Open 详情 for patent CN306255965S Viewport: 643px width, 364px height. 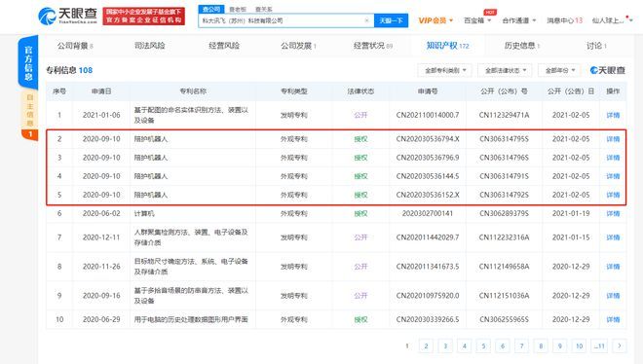click(x=613, y=319)
